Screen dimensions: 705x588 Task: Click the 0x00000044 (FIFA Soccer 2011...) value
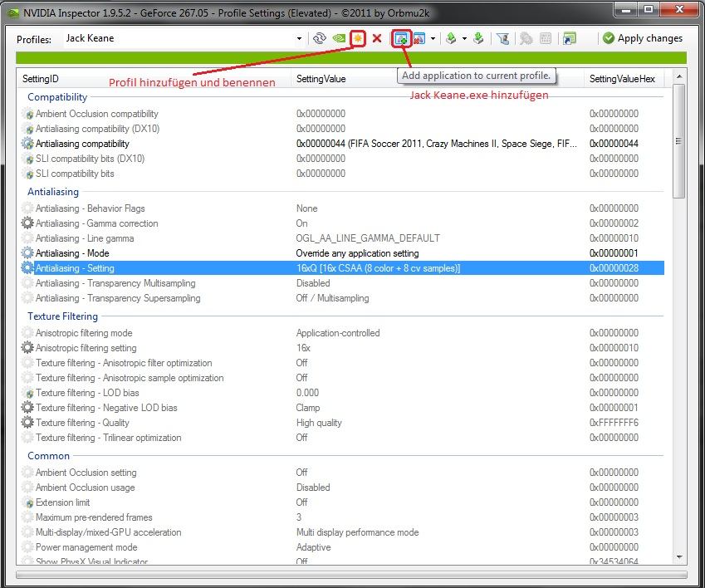coord(436,144)
